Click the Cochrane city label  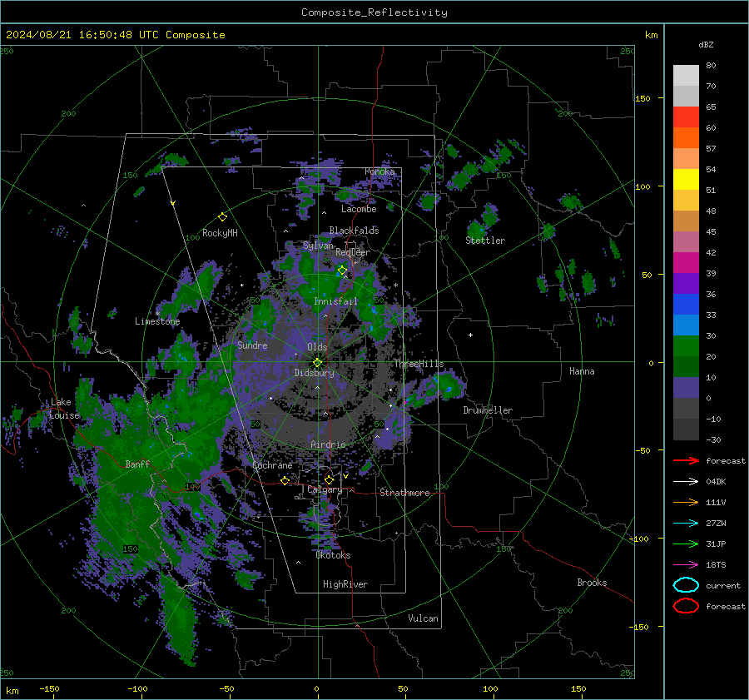[x=272, y=465]
